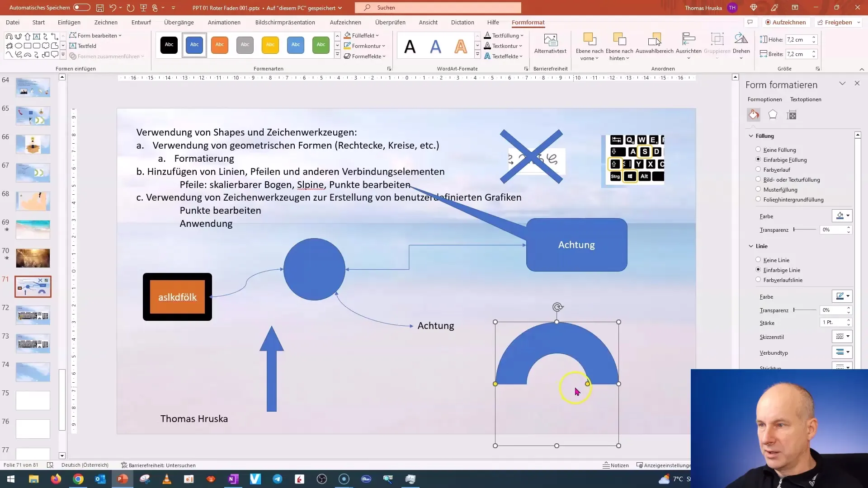Open Textfüllung dropdown
Image resolution: width=868 pixels, height=488 pixels.
(504, 35)
